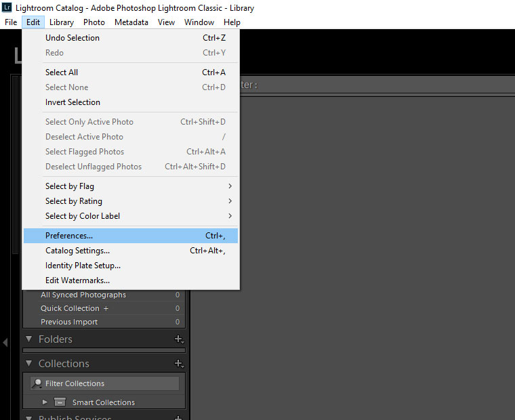
Task: Open Preferences from Edit menu
Action: pos(131,236)
